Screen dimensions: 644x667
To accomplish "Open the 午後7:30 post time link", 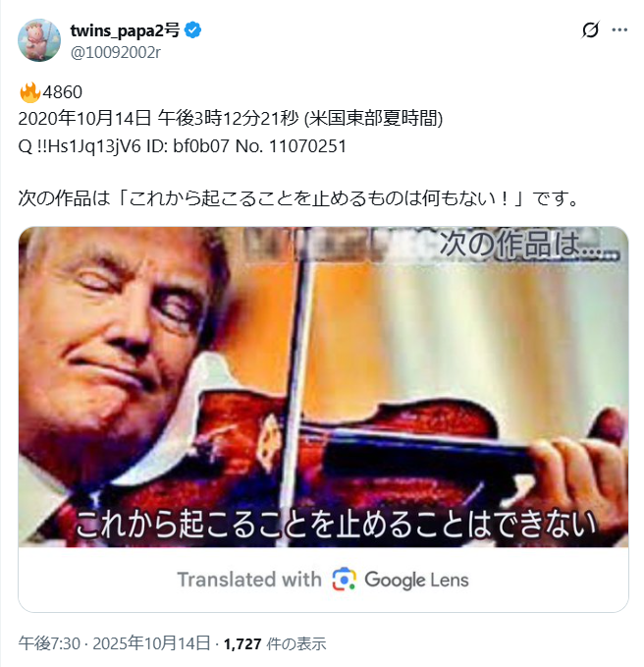I will (x=49, y=643).
